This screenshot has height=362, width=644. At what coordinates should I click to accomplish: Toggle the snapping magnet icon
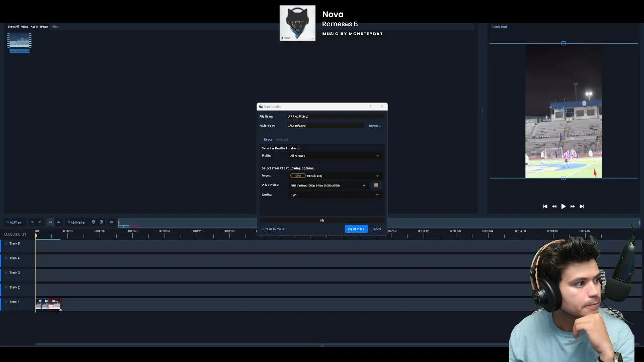[x=50, y=222]
